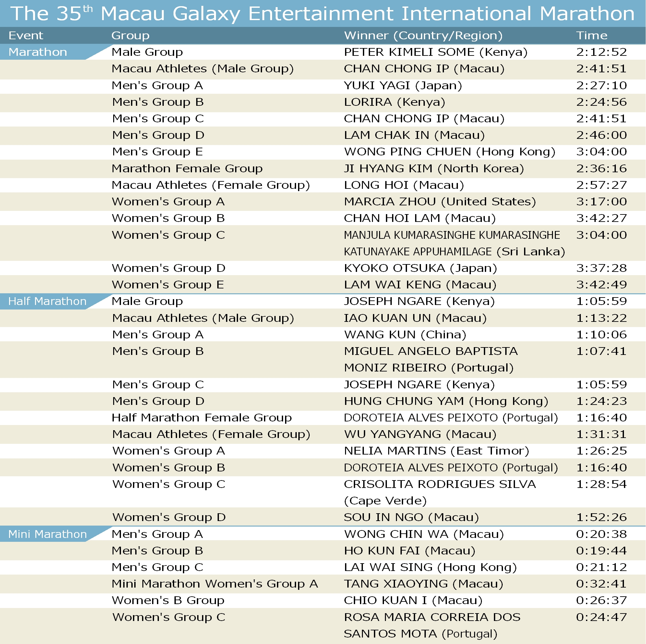Select 'KYOKO OTSUKA (Japan)'
646x644 pixels.
pos(421,268)
